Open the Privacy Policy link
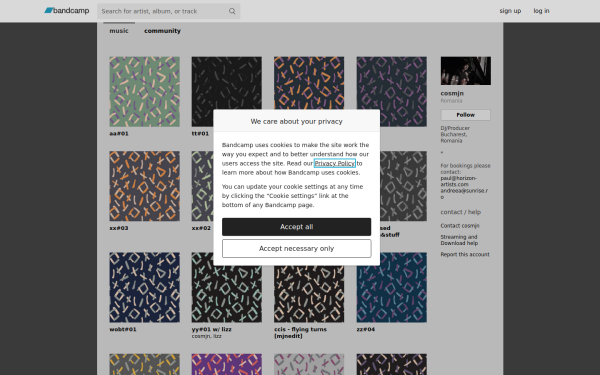600x375 pixels. pos(335,163)
